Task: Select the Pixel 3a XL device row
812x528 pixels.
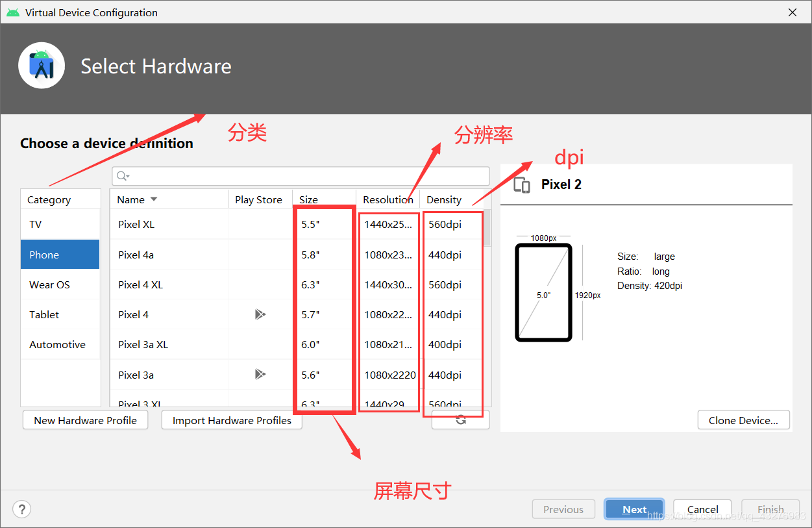Action: click(297, 344)
